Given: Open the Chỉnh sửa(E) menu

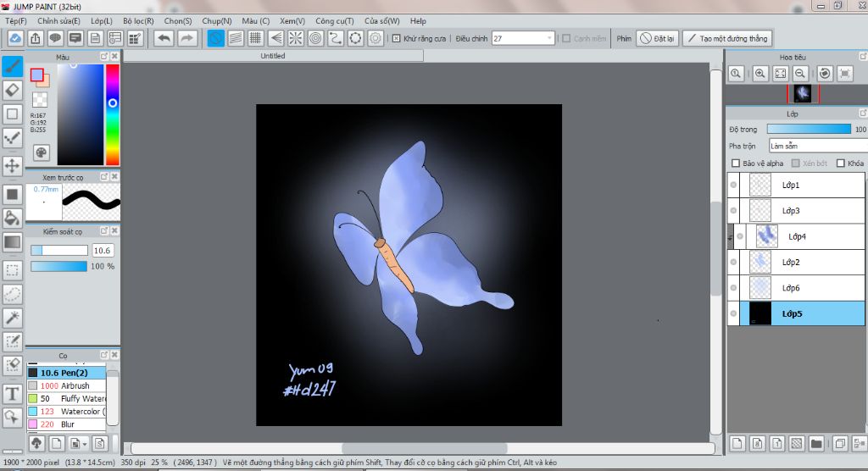Looking at the screenshot, I should click(58, 21).
